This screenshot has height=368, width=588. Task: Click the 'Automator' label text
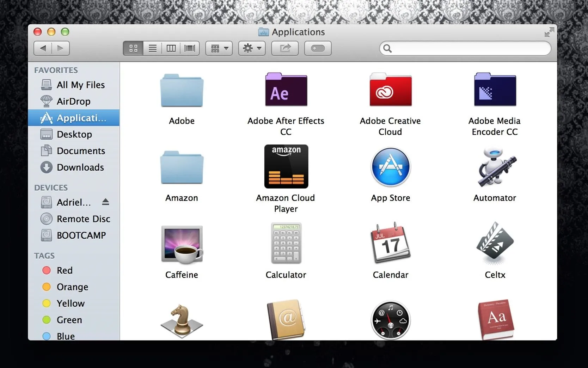495,198
